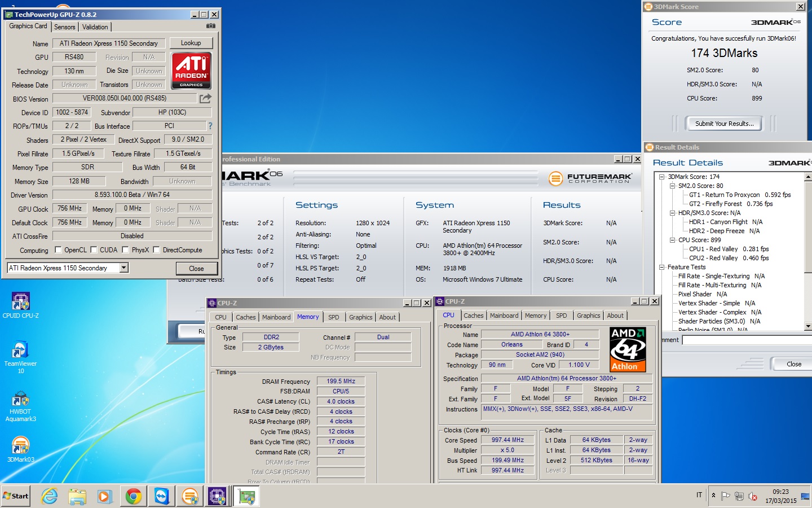
Task: Click the IT language indicator
Action: [x=699, y=496]
